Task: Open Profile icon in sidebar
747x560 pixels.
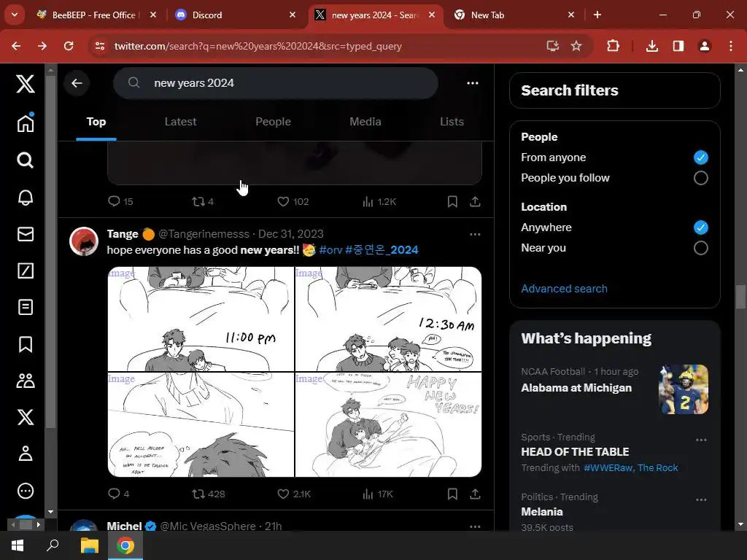Action: click(26, 454)
